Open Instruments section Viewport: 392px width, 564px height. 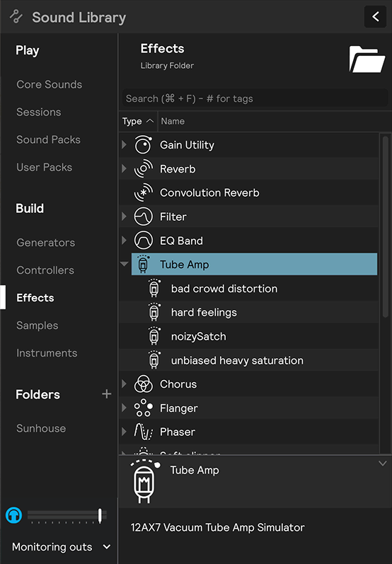click(x=47, y=353)
